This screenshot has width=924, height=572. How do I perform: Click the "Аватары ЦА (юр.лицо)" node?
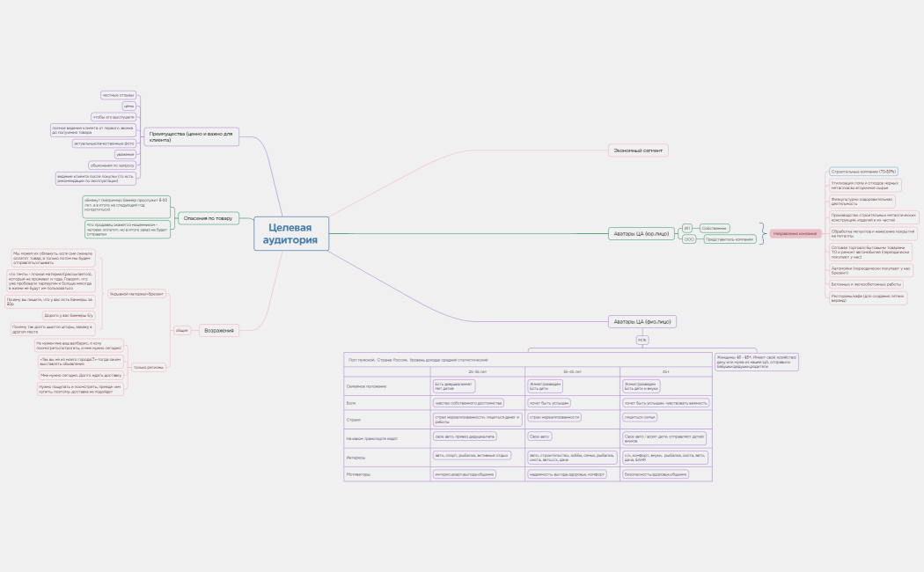641,233
